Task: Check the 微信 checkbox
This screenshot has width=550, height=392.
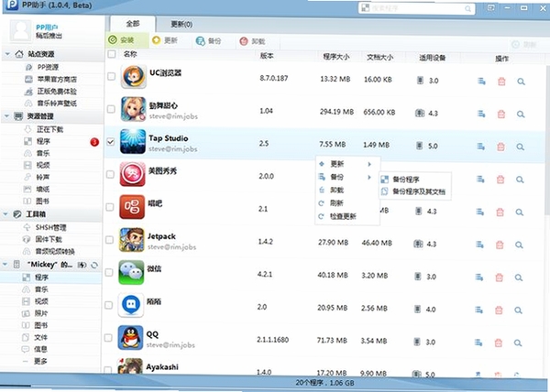Action: point(109,272)
